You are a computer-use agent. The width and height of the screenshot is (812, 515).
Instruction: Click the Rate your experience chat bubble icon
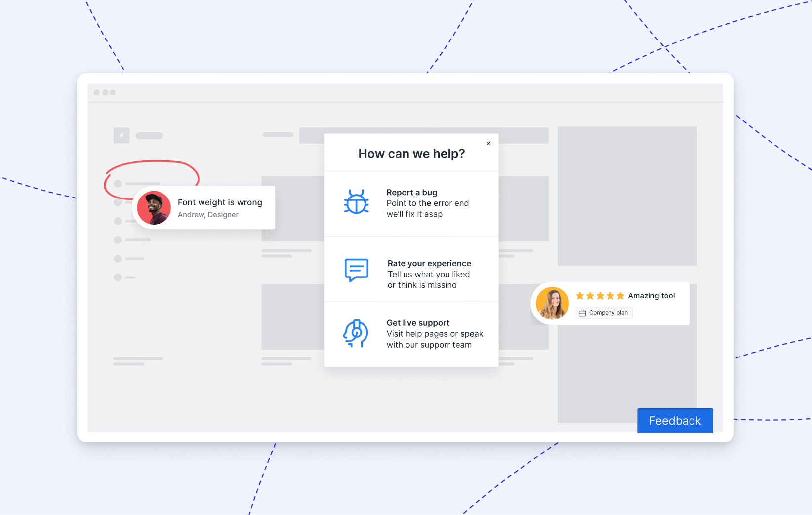pos(357,270)
